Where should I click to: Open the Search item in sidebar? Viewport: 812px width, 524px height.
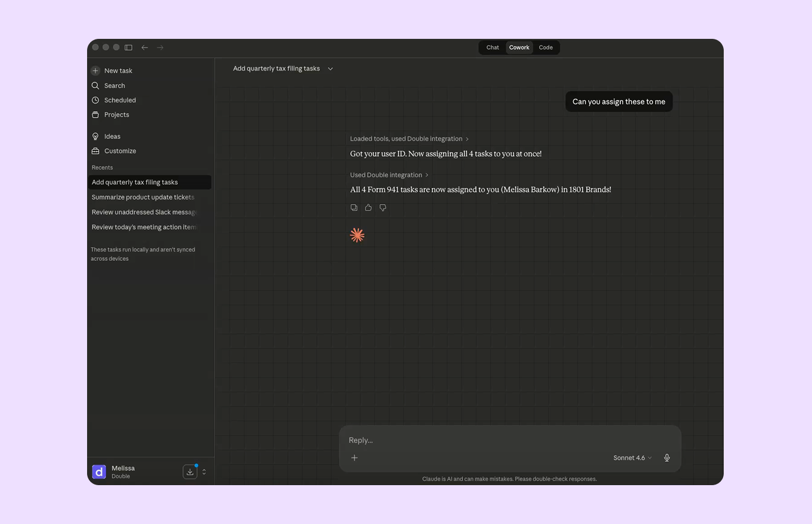(114, 85)
